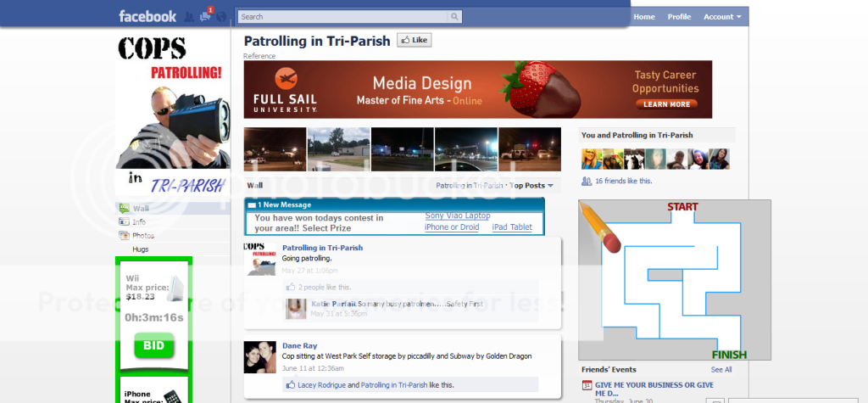This screenshot has width=868, height=403.
Task: Select the Photos sidebar tab
Action: [143, 236]
